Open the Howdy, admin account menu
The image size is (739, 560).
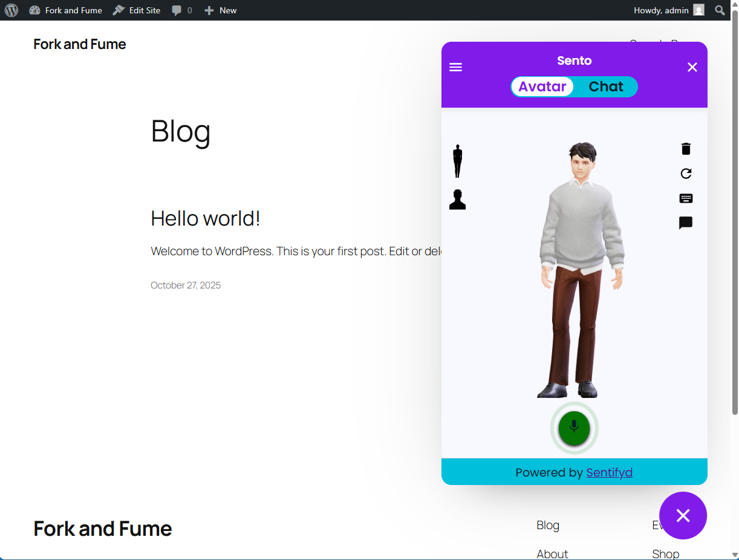(662, 10)
